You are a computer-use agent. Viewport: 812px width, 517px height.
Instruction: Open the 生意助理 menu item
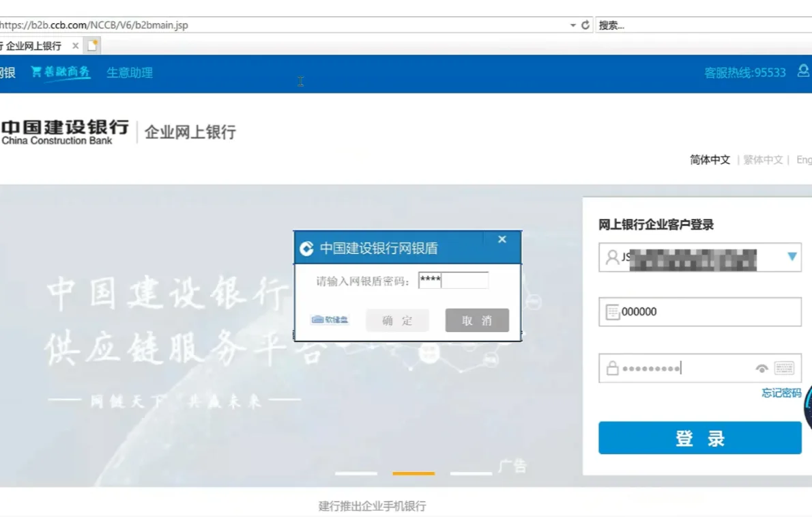coord(130,72)
